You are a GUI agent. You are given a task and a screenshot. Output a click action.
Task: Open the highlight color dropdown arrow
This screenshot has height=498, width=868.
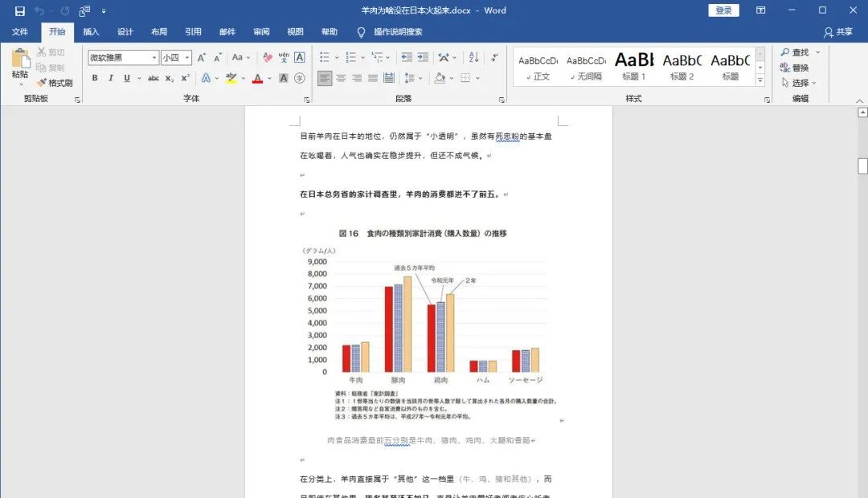coord(243,79)
